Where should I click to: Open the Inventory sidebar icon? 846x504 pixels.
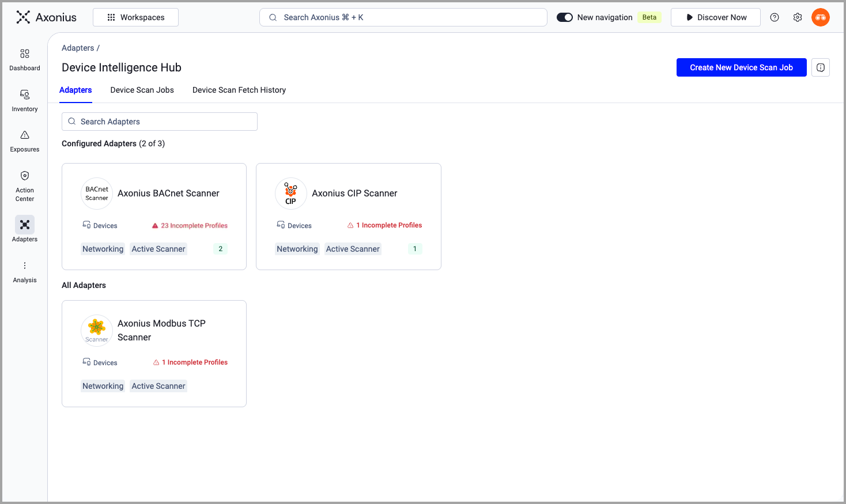pyautogui.click(x=25, y=94)
